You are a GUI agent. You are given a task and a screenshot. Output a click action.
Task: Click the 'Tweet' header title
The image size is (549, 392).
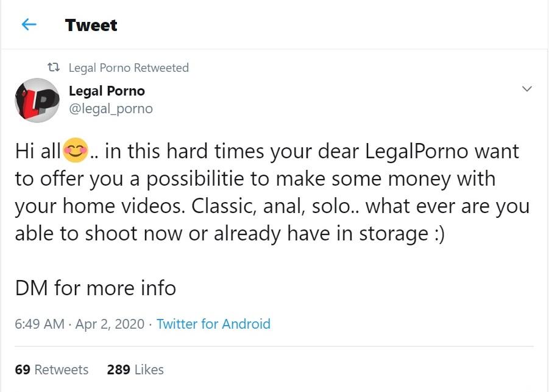point(91,25)
